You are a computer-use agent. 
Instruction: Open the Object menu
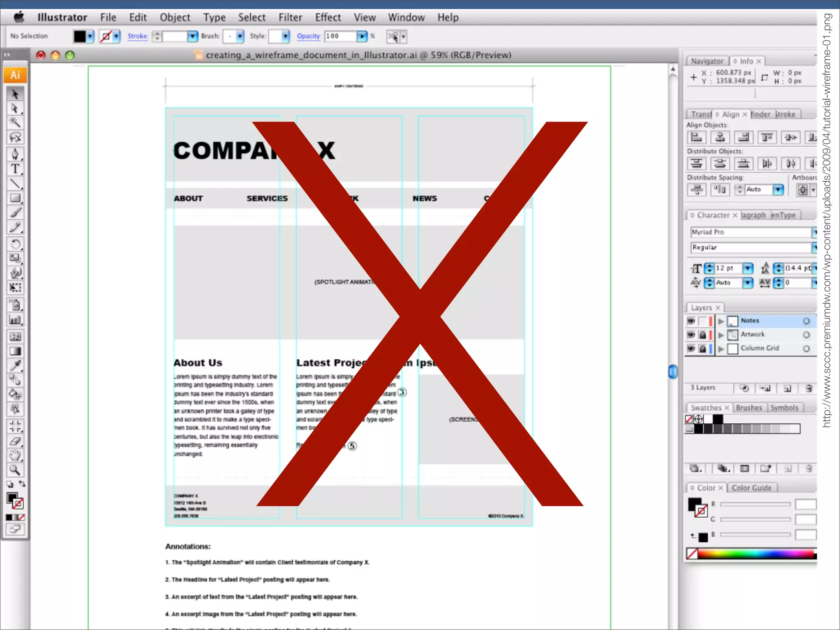(175, 17)
